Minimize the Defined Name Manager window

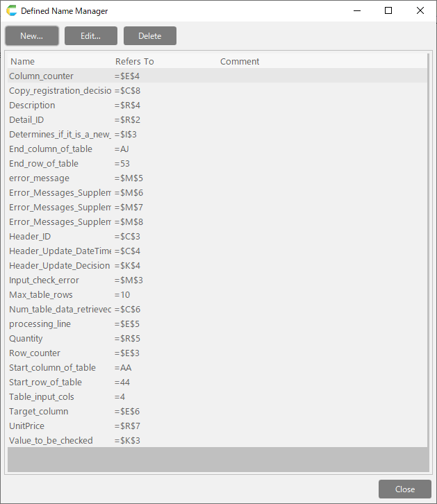tap(356, 11)
